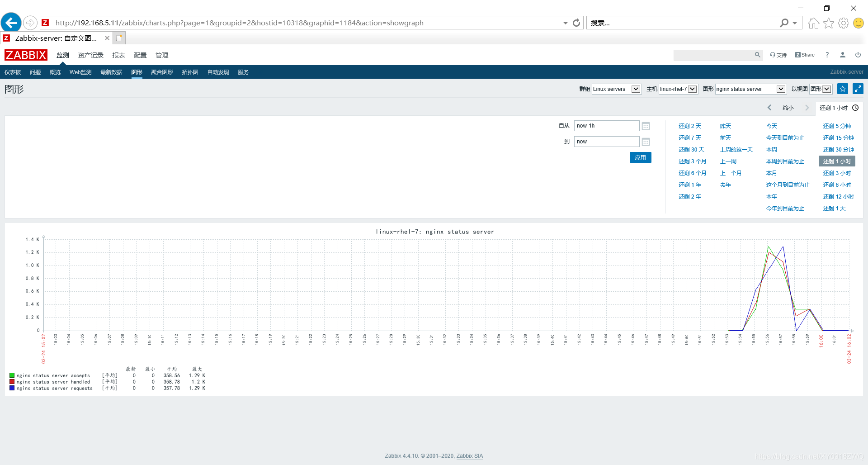Viewport: 868px width, 465px height.
Task: Close the Zabbix-server browser tab
Action: click(x=107, y=38)
